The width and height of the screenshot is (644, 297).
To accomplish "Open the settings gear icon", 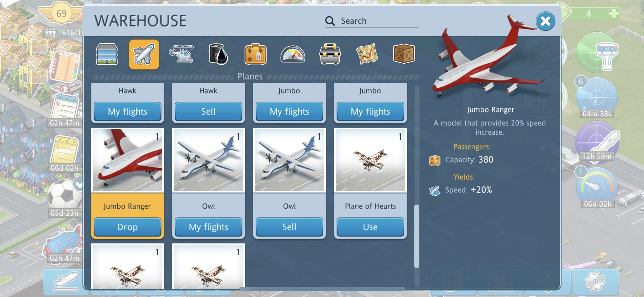I will tap(595, 282).
